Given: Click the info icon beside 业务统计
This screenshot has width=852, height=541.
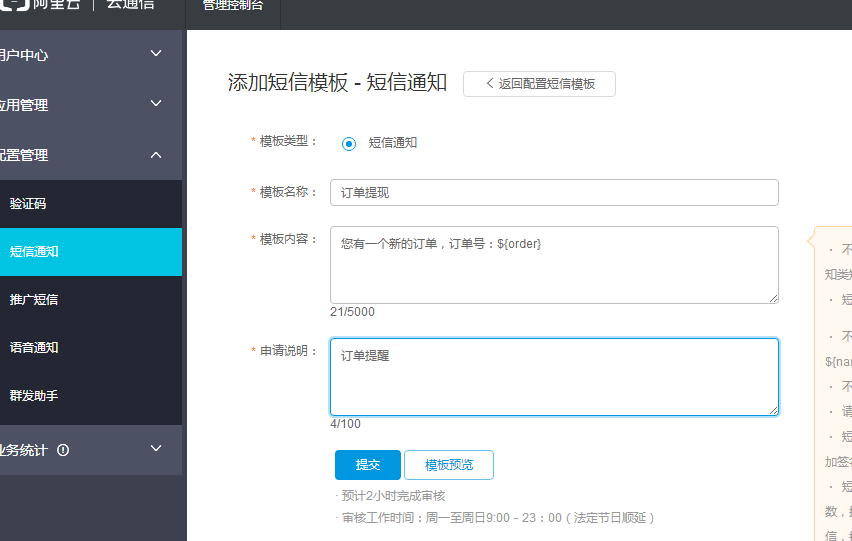Looking at the screenshot, I should (63, 450).
